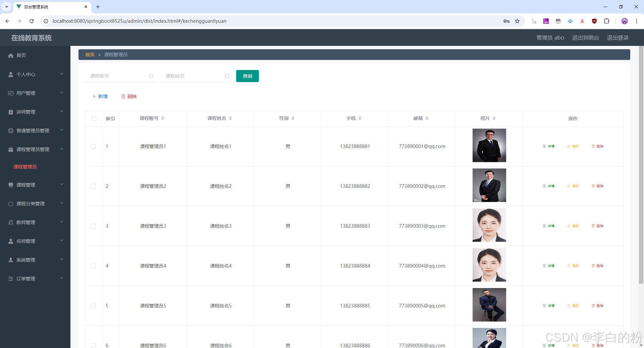This screenshot has height=348, width=644.
Task: Click the 订单管理 sliders icon
Action: [11, 279]
